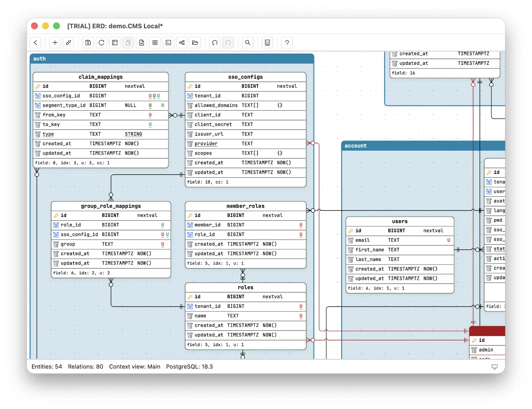Click role_id column in member_roles

246,235
